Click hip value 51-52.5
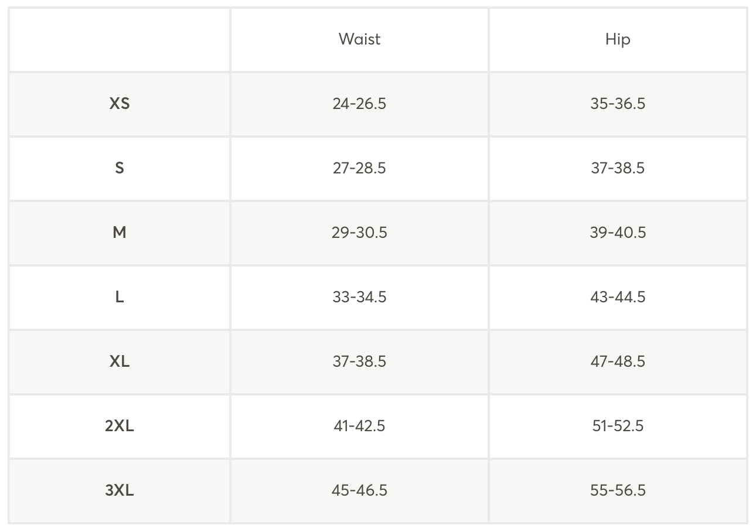Image resolution: width=756 pixels, height=532 pixels. pyautogui.click(x=618, y=426)
